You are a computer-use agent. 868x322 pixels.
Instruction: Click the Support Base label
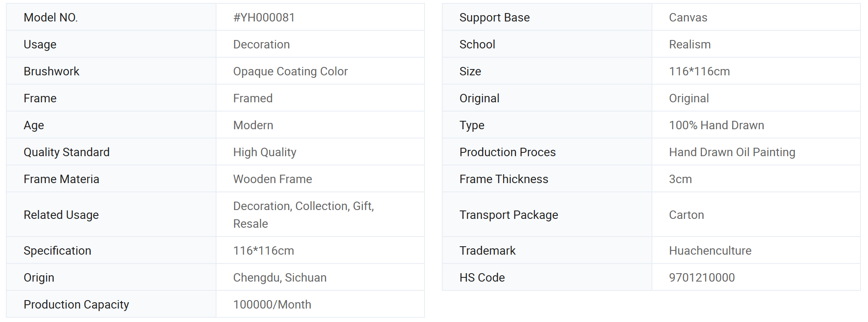coord(494,17)
